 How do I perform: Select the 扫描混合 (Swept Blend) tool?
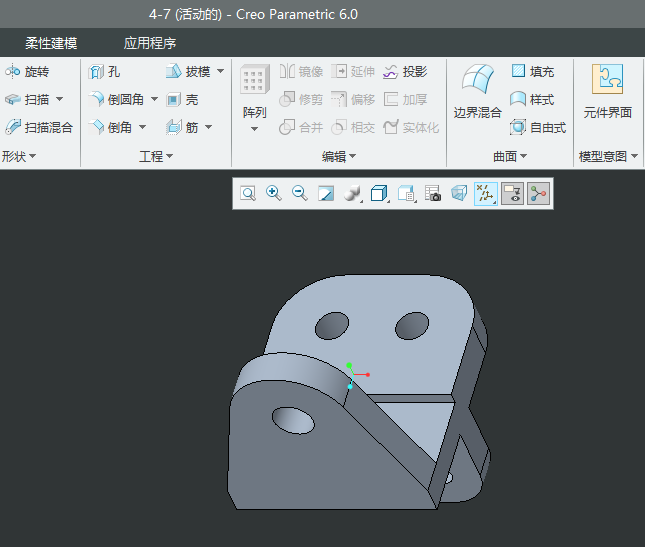point(39,127)
